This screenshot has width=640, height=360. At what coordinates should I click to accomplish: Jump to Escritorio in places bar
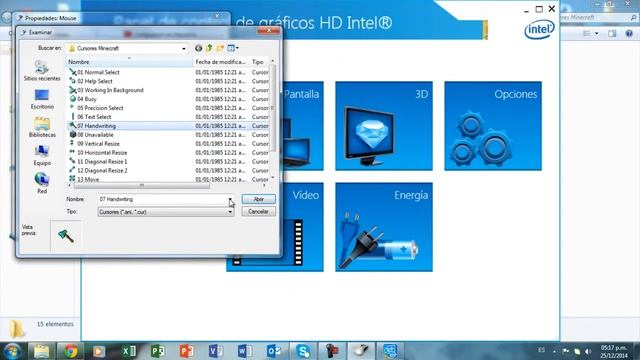coord(42,99)
